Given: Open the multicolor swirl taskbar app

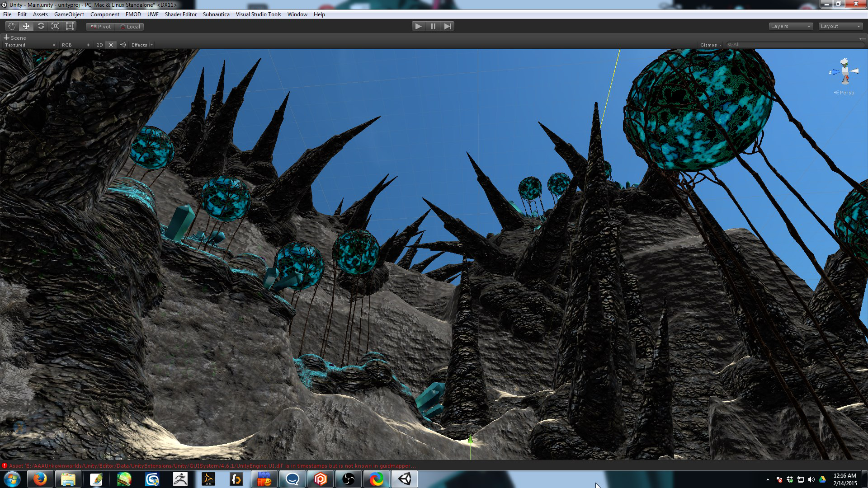Looking at the screenshot, I should [377, 479].
